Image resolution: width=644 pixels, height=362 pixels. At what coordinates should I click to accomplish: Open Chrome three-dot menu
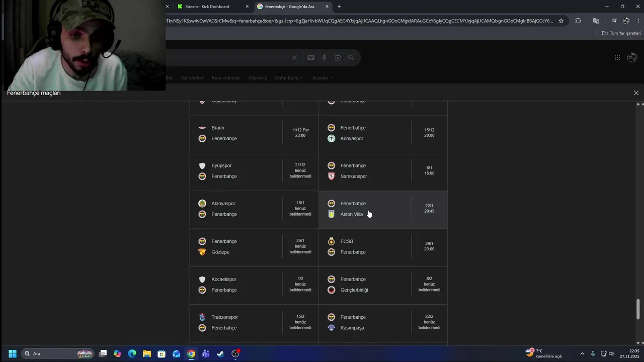[x=638, y=21]
